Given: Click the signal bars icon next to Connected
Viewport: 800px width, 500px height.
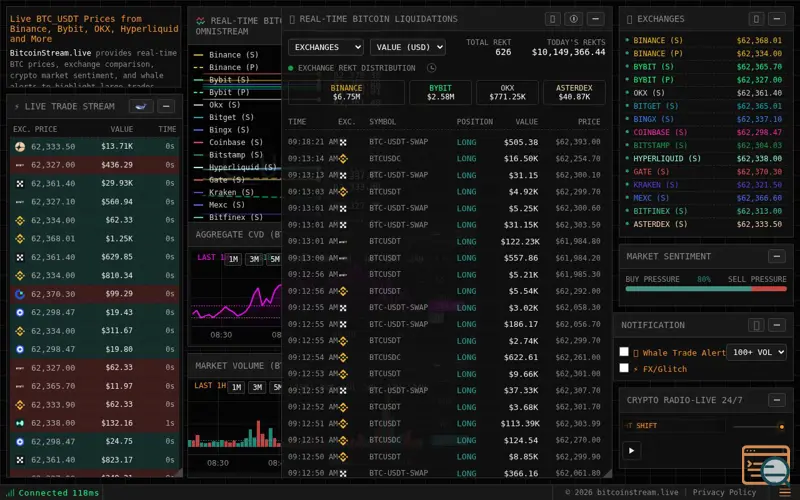Looking at the screenshot, I should pyautogui.click(x=10, y=493).
